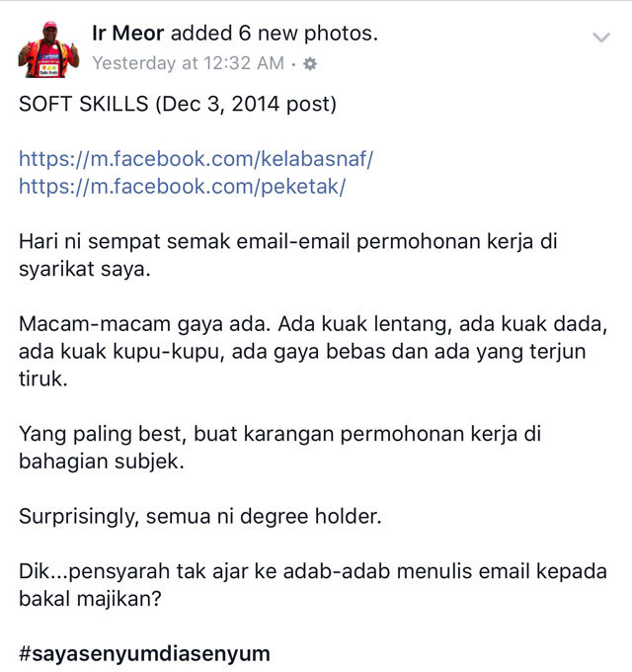Click the SOFT SKILLS heading line
Image resolution: width=632 pixels, height=672 pixels.
[x=178, y=104]
